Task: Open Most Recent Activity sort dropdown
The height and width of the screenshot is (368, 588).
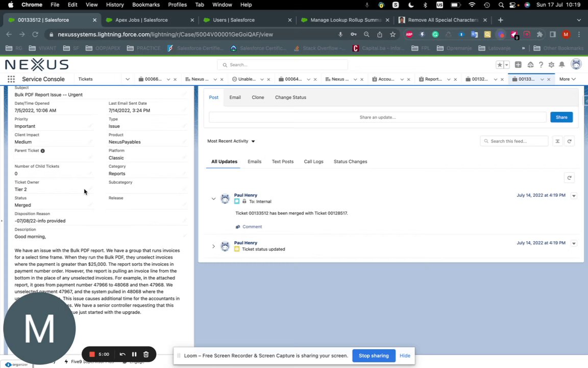Action: click(x=231, y=141)
